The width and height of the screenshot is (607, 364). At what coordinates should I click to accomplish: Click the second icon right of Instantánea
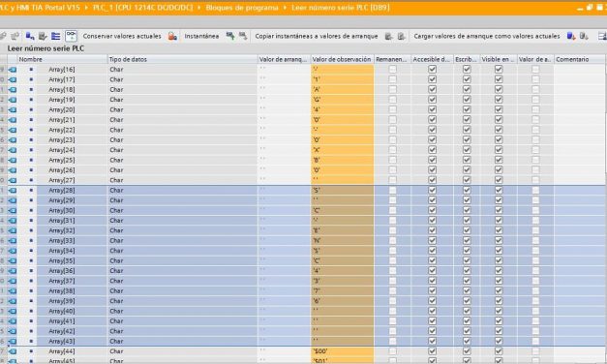[243, 36]
